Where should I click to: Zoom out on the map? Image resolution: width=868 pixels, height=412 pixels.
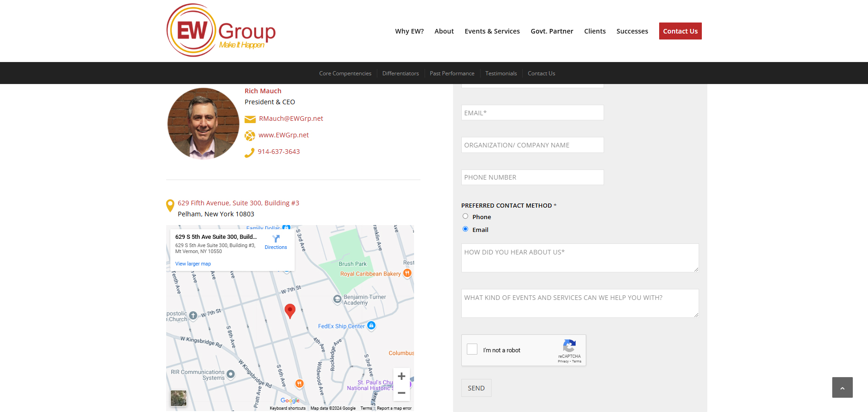(401, 393)
